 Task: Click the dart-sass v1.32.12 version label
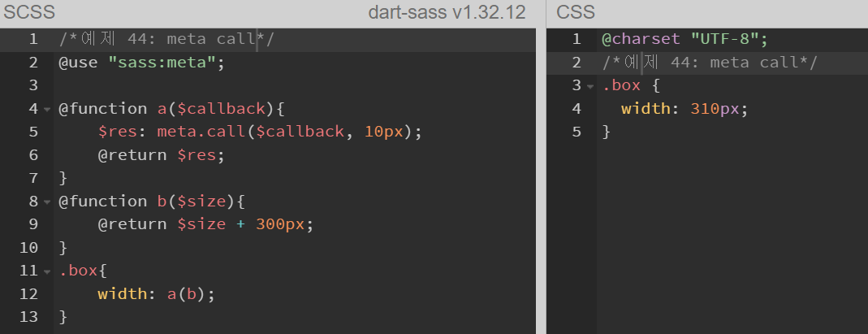(x=447, y=12)
